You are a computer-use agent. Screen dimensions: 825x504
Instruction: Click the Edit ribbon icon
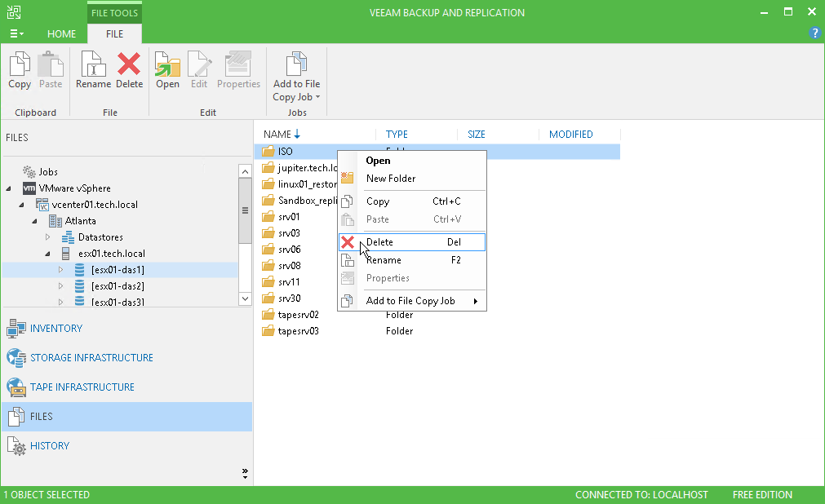click(199, 64)
